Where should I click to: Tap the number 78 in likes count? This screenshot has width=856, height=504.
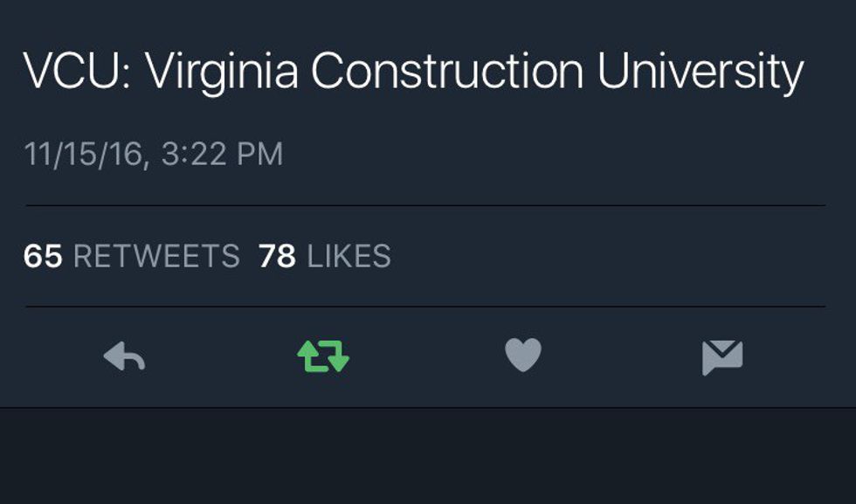277,257
